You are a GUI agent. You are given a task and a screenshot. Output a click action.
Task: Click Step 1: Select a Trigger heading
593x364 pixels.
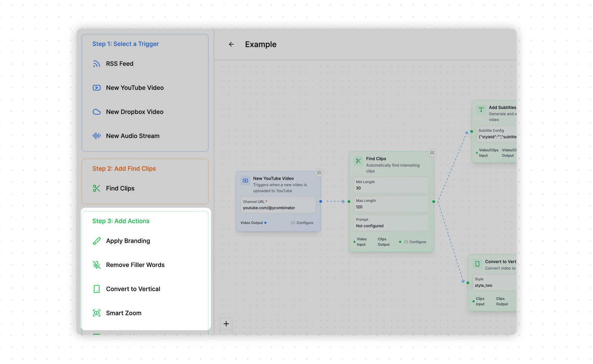pyautogui.click(x=126, y=44)
